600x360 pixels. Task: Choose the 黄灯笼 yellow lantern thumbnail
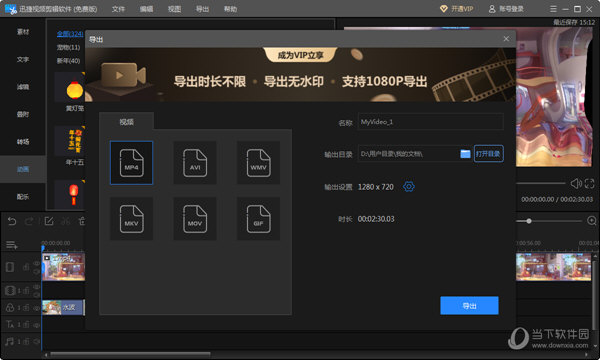70,87
